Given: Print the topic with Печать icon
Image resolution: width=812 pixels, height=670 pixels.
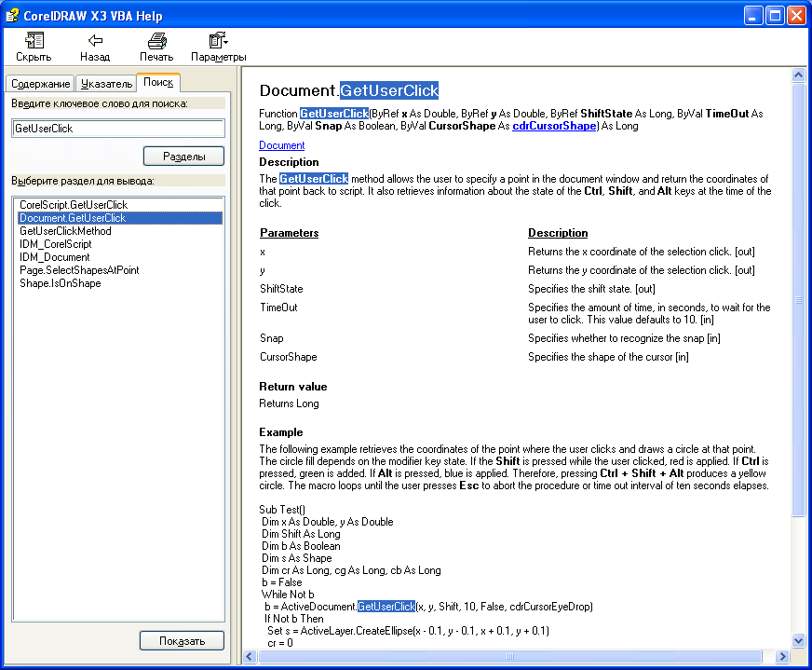Looking at the screenshot, I should [x=156, y=47].
